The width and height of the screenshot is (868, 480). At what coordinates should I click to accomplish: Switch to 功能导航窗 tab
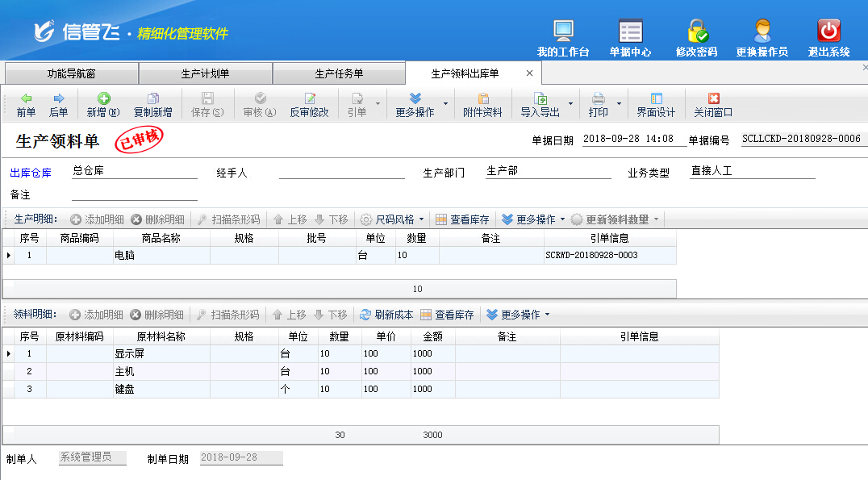click(x=71, y=73)
